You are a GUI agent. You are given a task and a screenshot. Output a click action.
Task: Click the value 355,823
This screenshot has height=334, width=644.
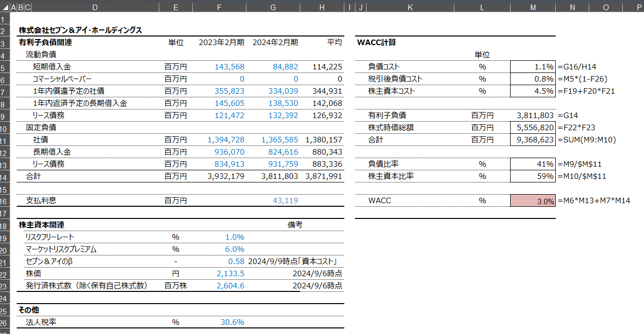point(230,91)
